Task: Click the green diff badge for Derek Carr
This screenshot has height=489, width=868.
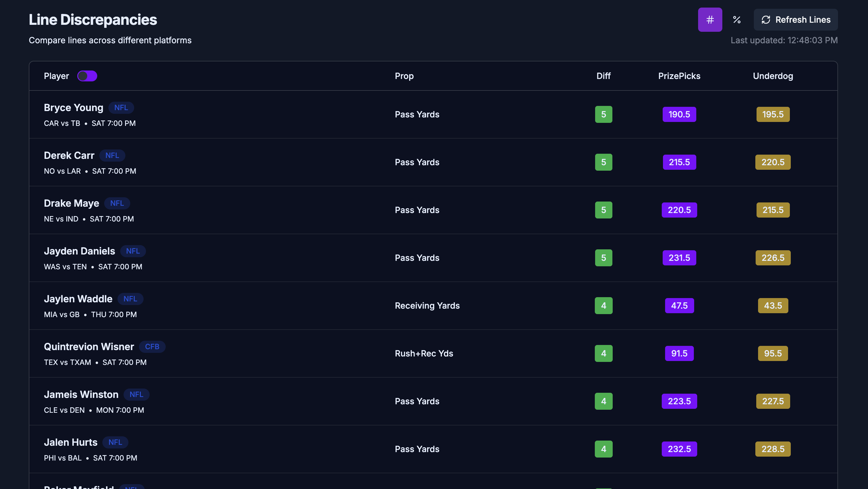Action: point(603,162)
